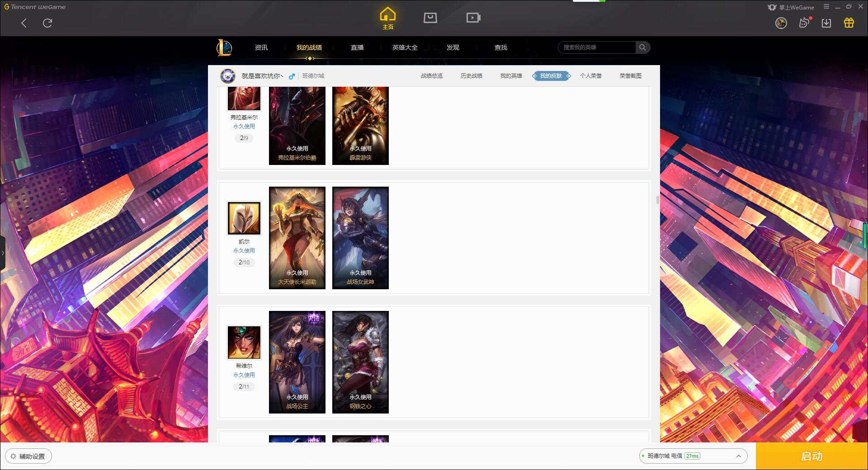Switch to 个人荣誉 section
Viewport: 868px width, 470px height.
pos(591,76)
